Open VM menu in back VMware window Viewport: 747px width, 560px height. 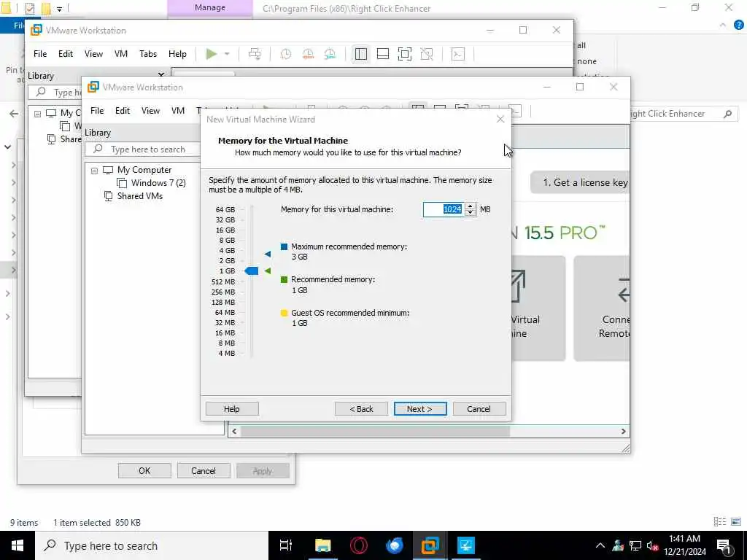pyautogui.click(x=121, y=54)
